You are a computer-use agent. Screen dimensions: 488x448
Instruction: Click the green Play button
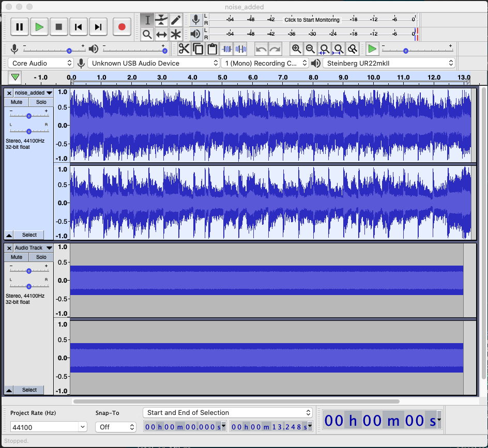[x=39, y=27]
